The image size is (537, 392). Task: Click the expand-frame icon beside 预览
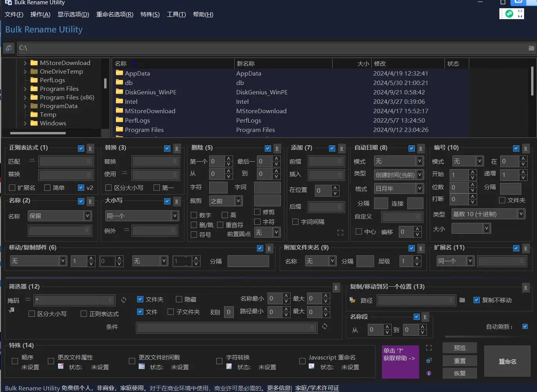(x=429, y=348)
